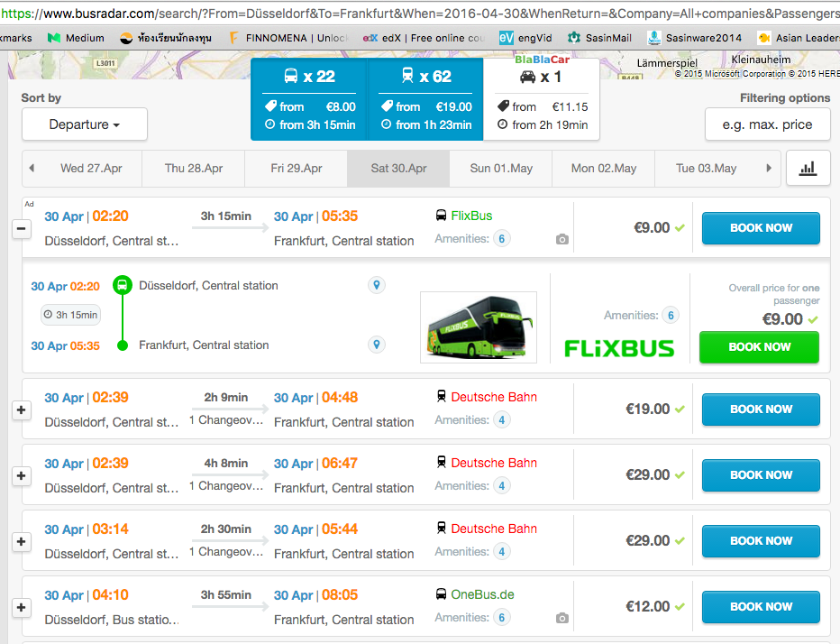Click amenities badge 6 in FlixBus row

click(x=502, y=239)
